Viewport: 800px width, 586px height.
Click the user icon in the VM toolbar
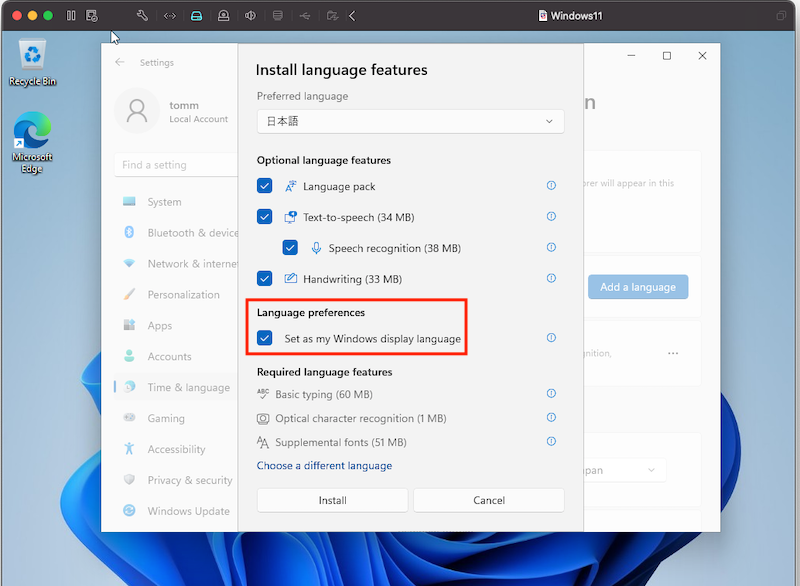(x=223, y=16)
